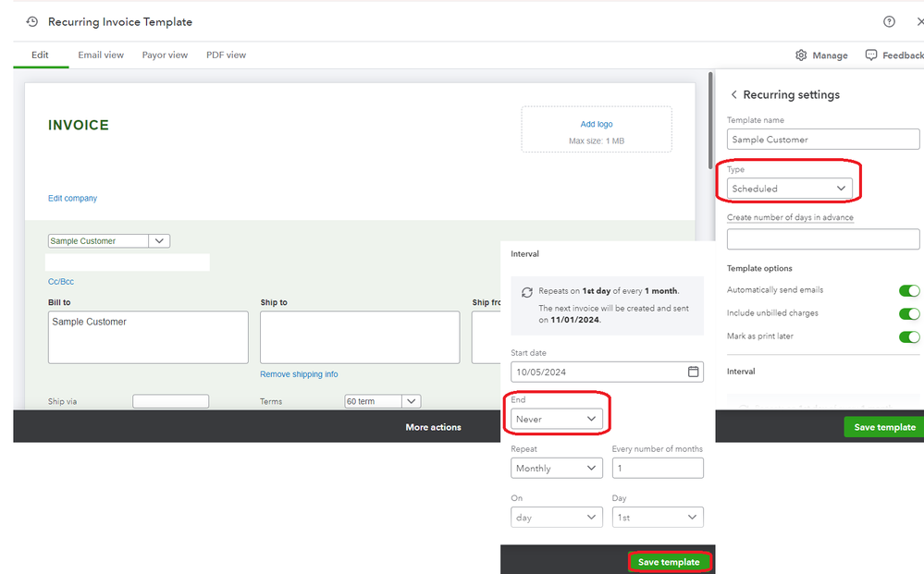Go back using Recurring settings chevron
The image size is (924, 574).
[733, 95]
